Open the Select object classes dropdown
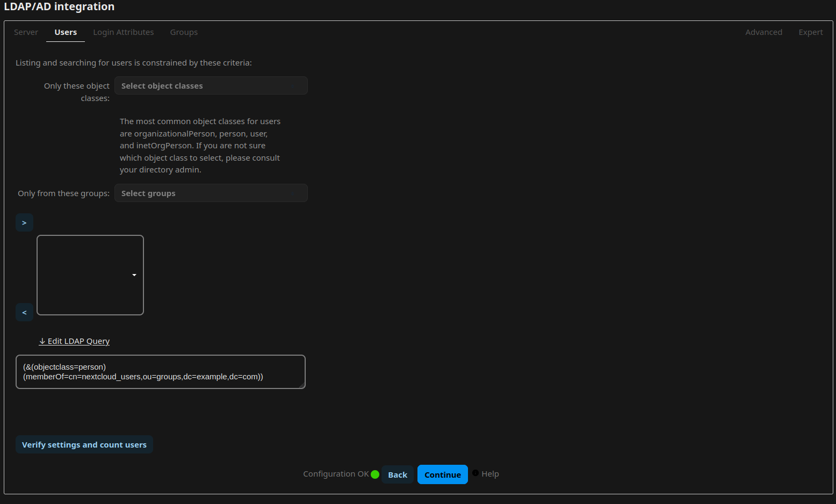 coord(211,85)
